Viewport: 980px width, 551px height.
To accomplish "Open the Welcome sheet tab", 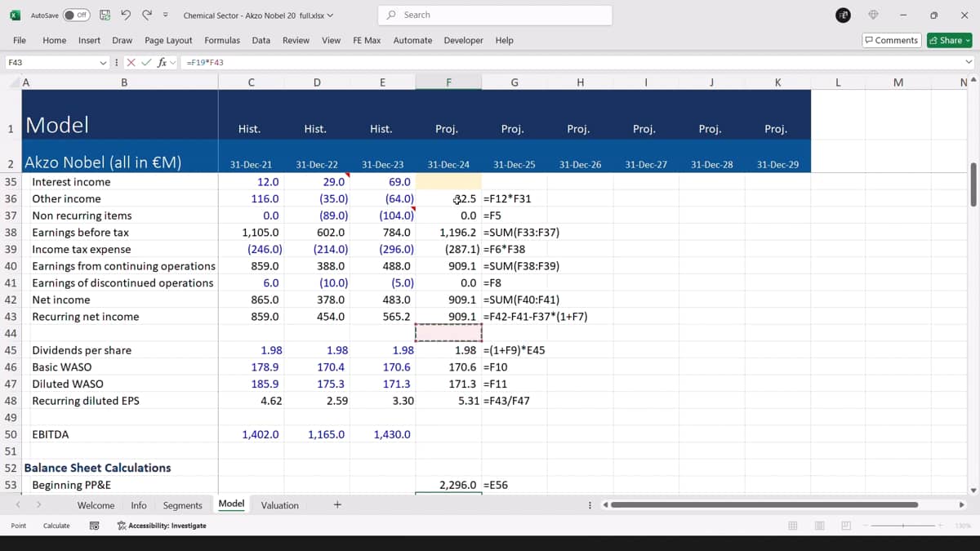I will coord(96,505).
